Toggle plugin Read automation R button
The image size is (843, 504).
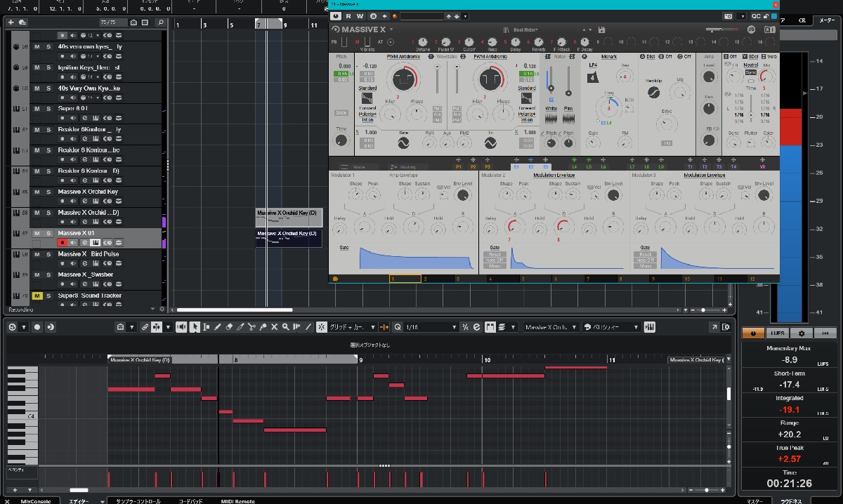(x=348, y=15)
